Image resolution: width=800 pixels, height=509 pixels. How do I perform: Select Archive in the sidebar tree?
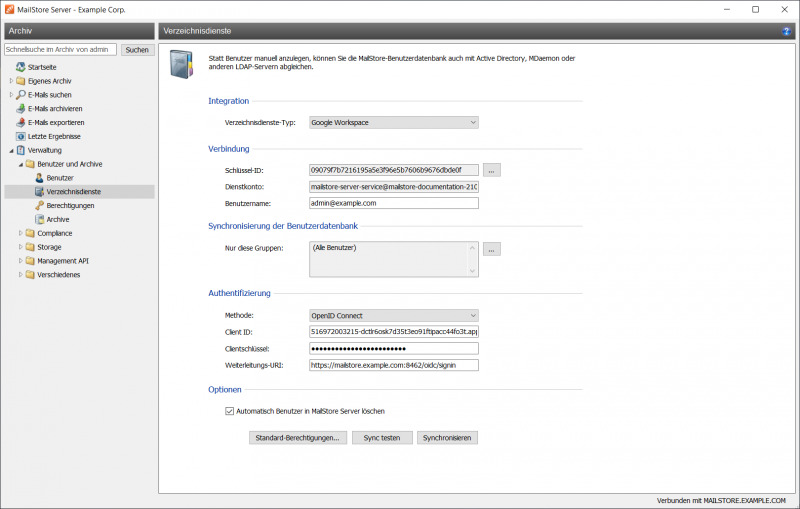(x=57, y=219)
